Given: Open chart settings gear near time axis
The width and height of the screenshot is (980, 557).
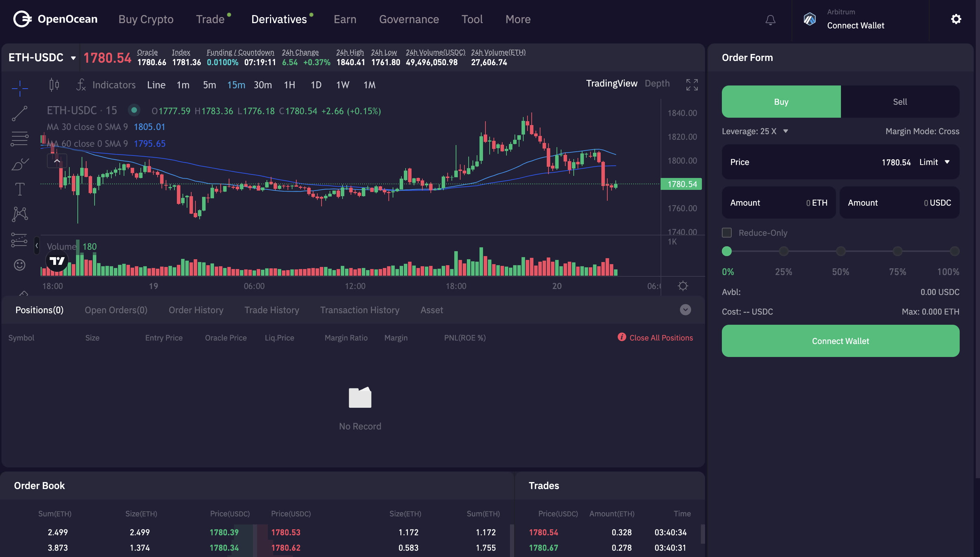Looking at the screenshot, I should 683,286.
